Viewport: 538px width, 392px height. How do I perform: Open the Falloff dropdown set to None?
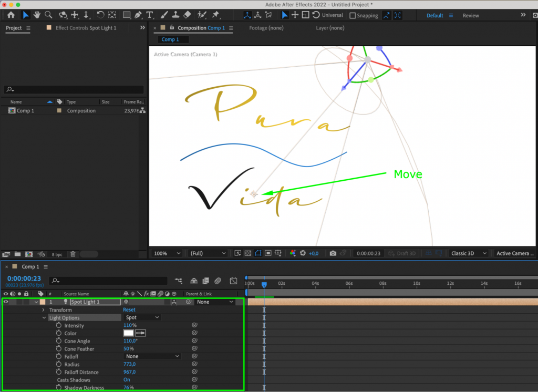tap(151, 356)
